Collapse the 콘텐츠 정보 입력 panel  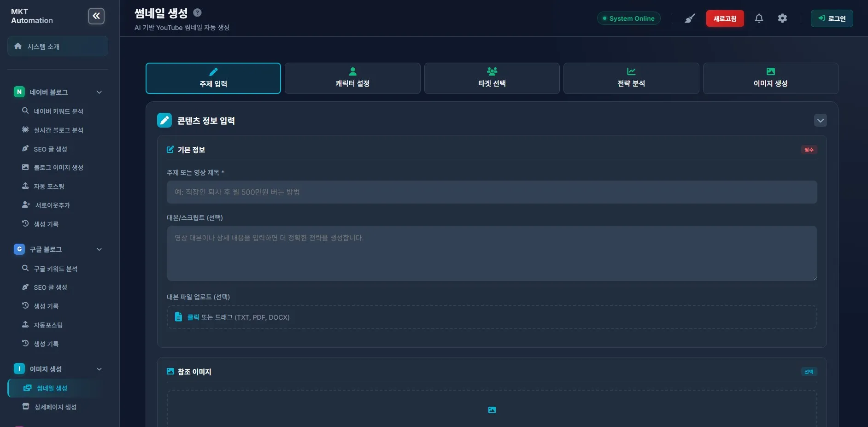tap(820, 120)
